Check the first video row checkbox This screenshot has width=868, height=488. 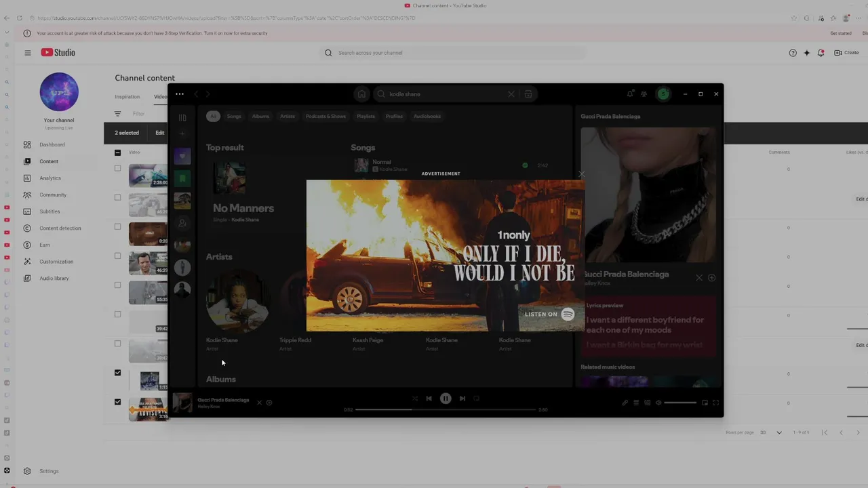pyautogui.click(x=117, y=168)
